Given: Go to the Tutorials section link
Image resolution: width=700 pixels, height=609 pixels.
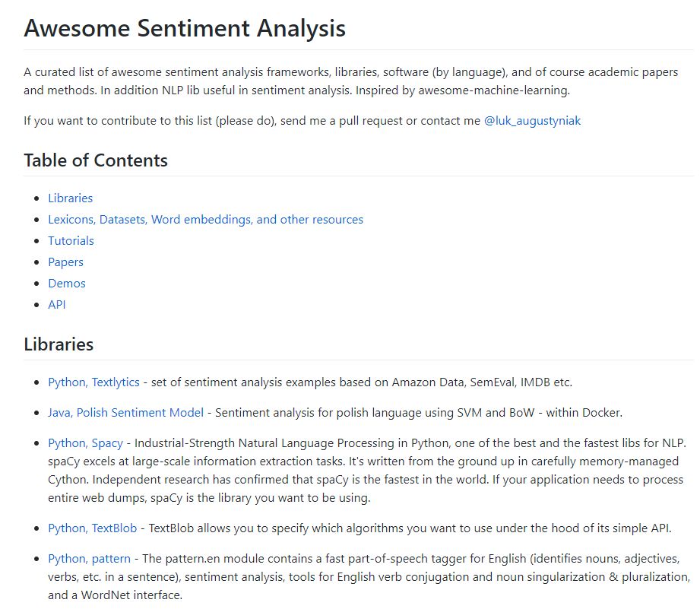Looking at the screenshot, I should click(x=71, y=241).
